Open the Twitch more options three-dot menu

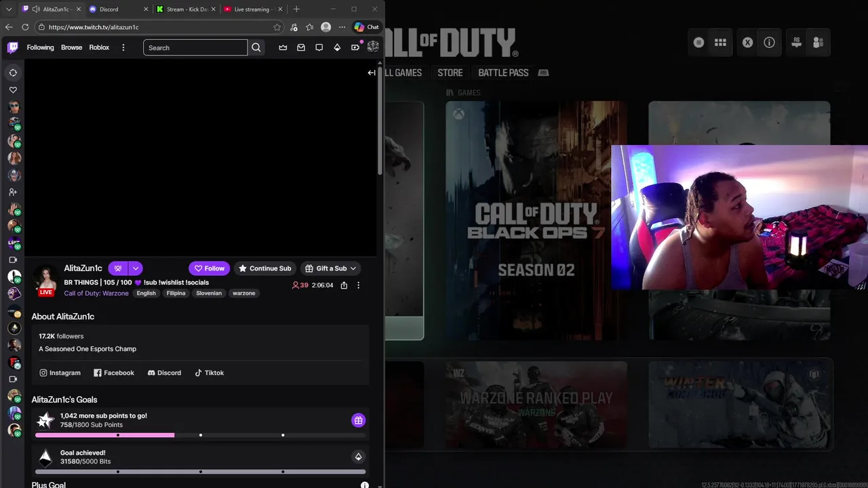coord(123,47)
